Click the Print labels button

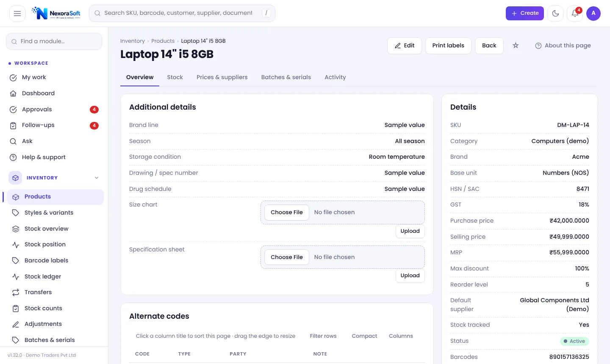[x=448, y=46]
